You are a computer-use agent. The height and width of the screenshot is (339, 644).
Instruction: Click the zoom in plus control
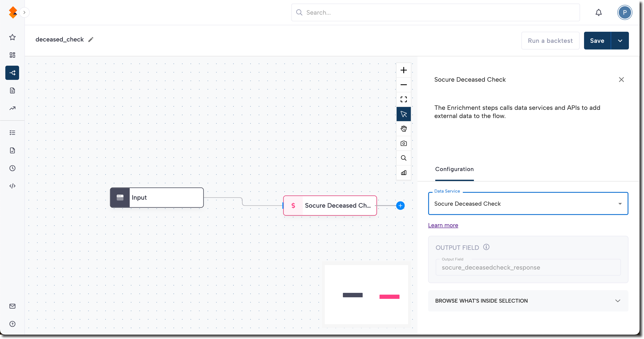coord(403,70)
